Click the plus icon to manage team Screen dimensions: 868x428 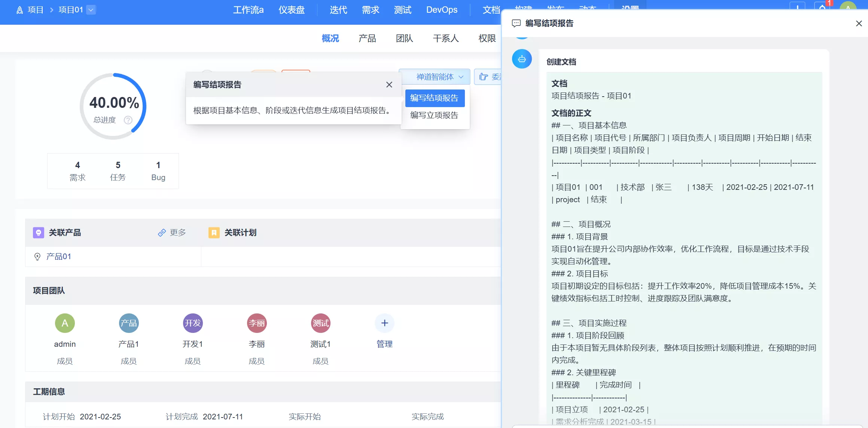pos(384,323)
